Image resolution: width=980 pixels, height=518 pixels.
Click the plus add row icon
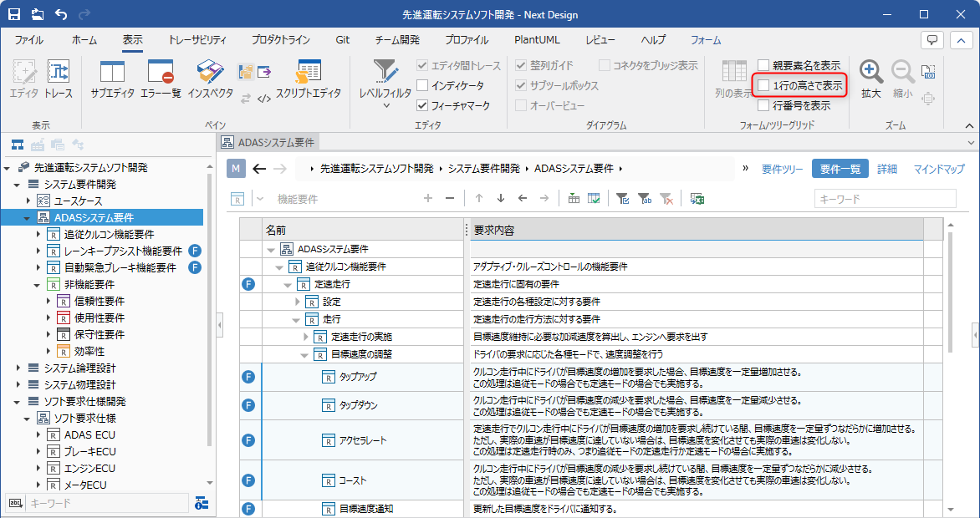[x=428, y=199]
